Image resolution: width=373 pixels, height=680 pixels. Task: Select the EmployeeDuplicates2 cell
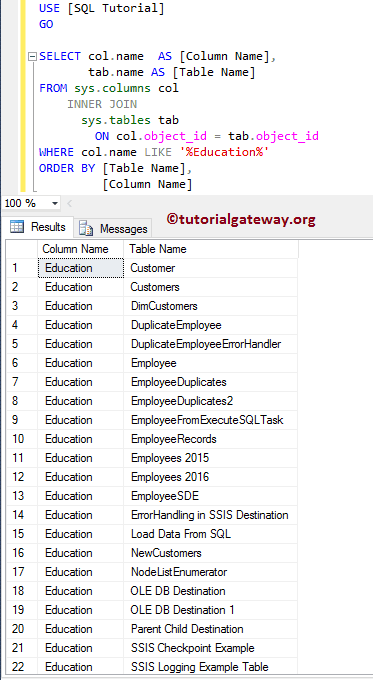[x=211, y=401]
